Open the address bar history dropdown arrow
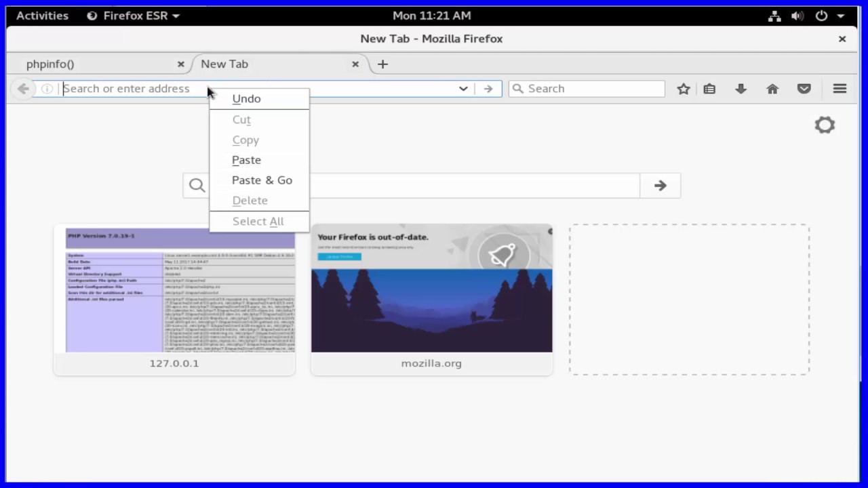Viewport: 868px width, 488px height. click(x=463, y=89)
